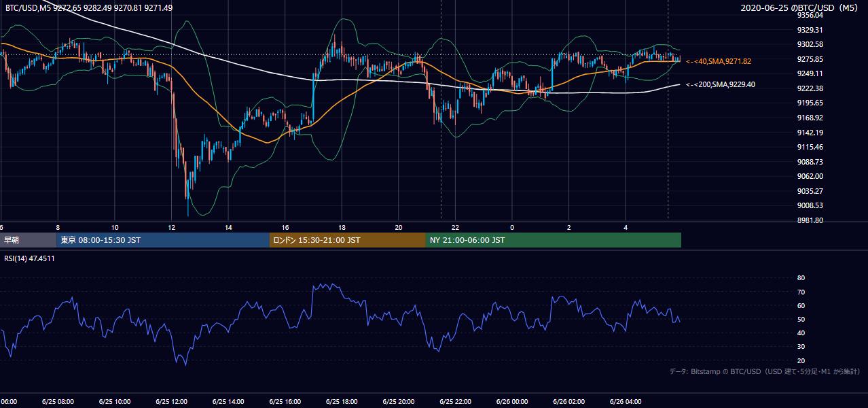Click price axis label 9275.85
The width and height of the screenshot is (868, 408).
coord(810,59)
